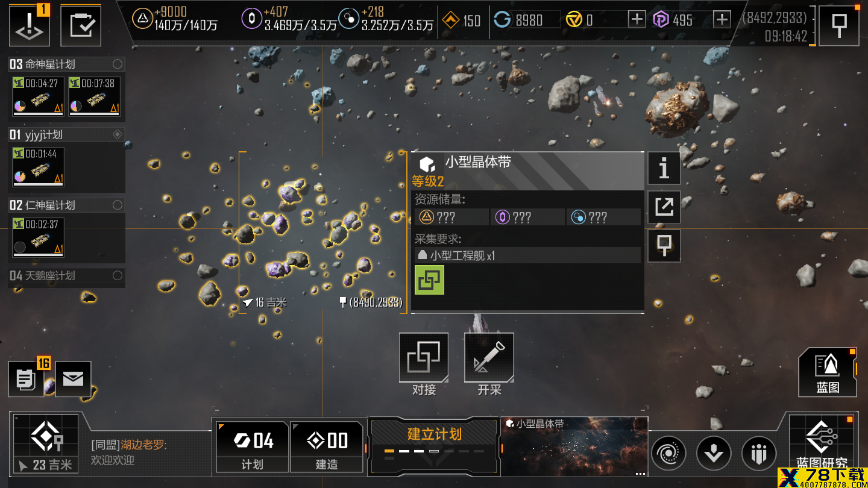This screenshot has height=488, width=868.
Task: Open the 蓝图 blueprint icon
Action: pos(828,372)
